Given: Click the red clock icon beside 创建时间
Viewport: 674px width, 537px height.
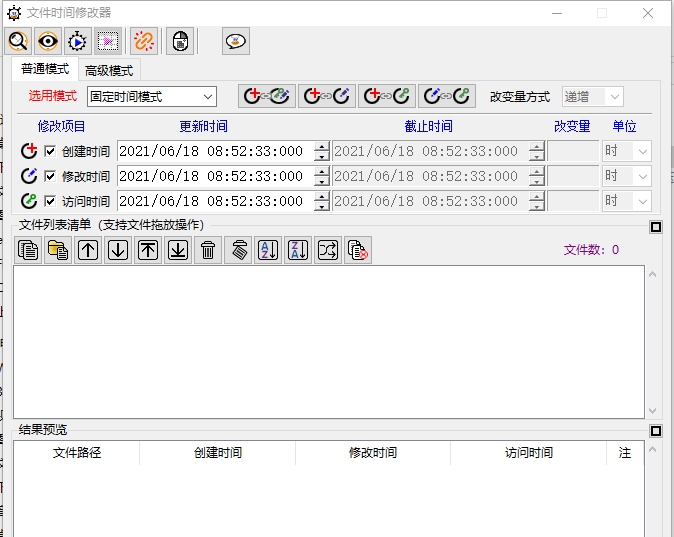Looking at the screenshot, I should [29, 150].
